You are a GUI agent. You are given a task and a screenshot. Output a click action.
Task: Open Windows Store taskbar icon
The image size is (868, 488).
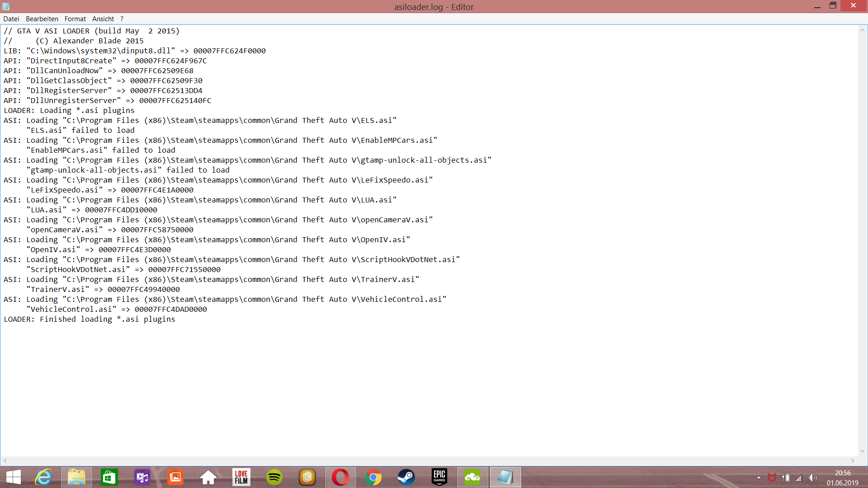coord(109,477)
